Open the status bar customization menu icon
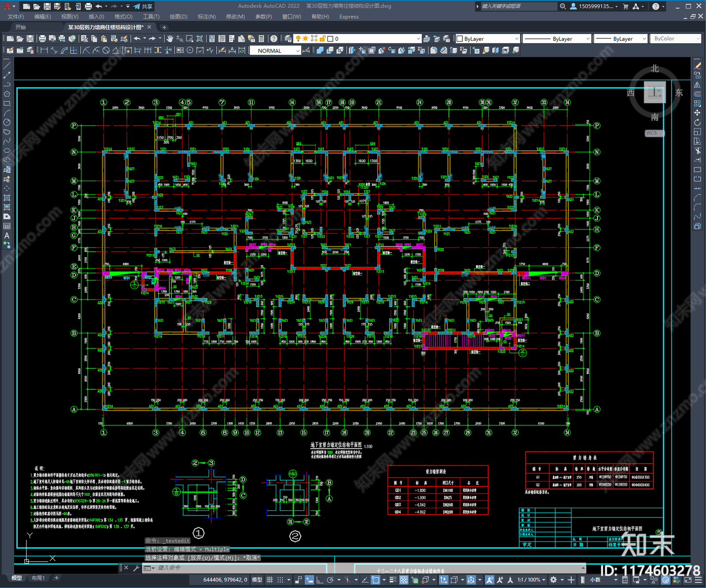The width and height of the screenshot is (706, 588). pos(698,580)
